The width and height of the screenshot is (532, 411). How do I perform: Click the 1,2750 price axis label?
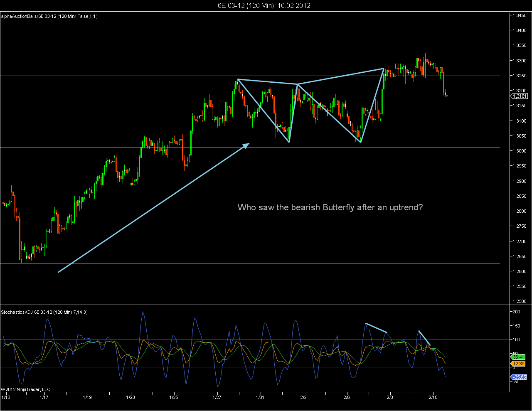(x=520, y=226)
